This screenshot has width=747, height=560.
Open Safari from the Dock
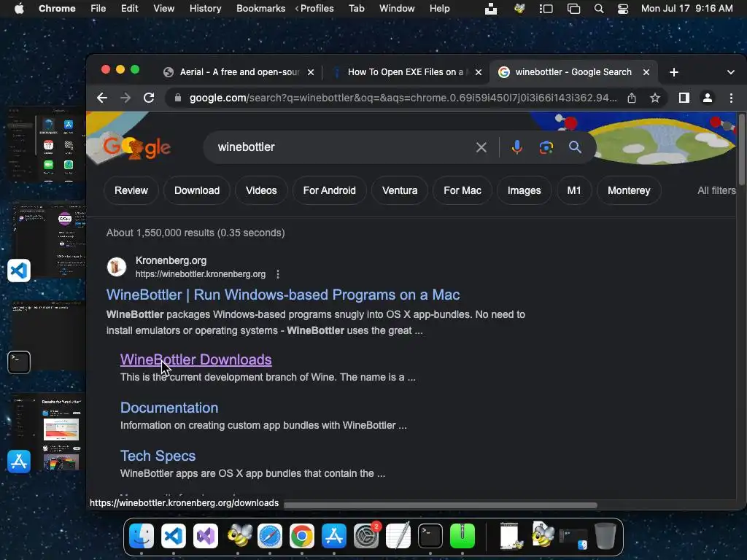[x=270, y=536]
